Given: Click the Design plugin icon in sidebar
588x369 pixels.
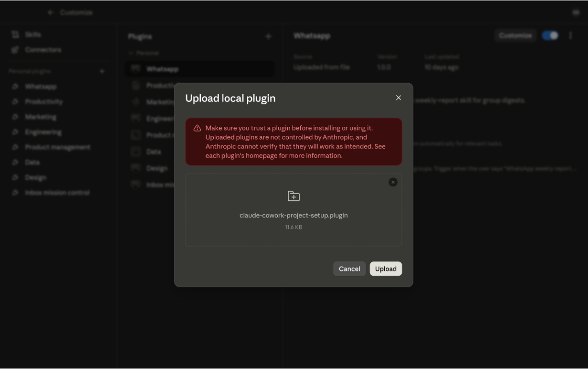Looking at the screenshot, I should [15, 177].
